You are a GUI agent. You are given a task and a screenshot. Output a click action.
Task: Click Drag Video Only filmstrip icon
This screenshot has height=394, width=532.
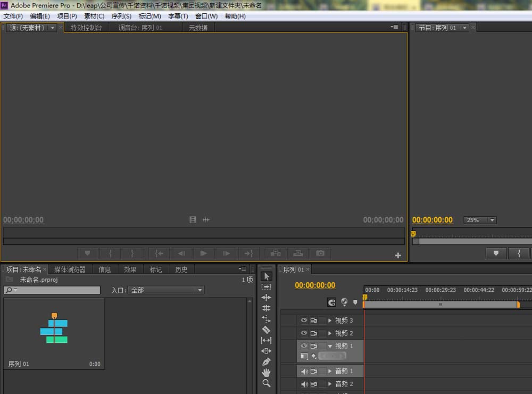[193, 220]
